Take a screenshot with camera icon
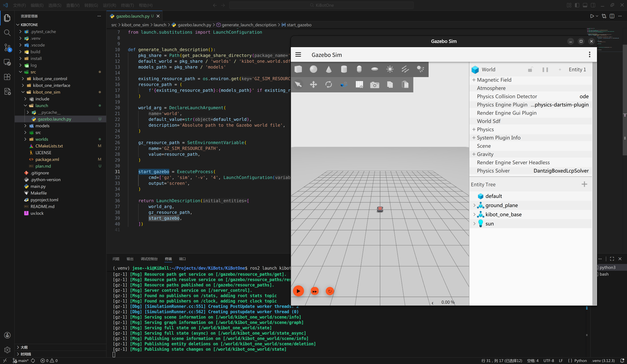This screenshot has width=627, height=364. click(374, 85)
